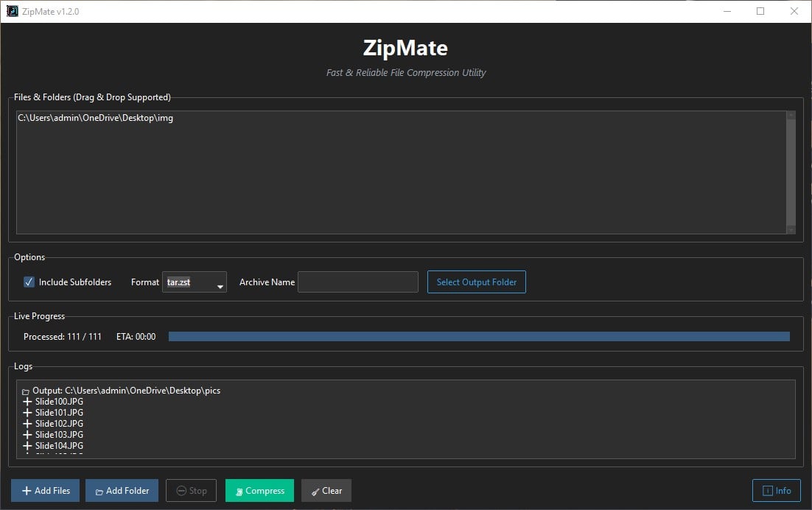Screen dimensions: 812x510
Task: Click the ZipMate logo in the title bar
Action: (x=11, y=11)
